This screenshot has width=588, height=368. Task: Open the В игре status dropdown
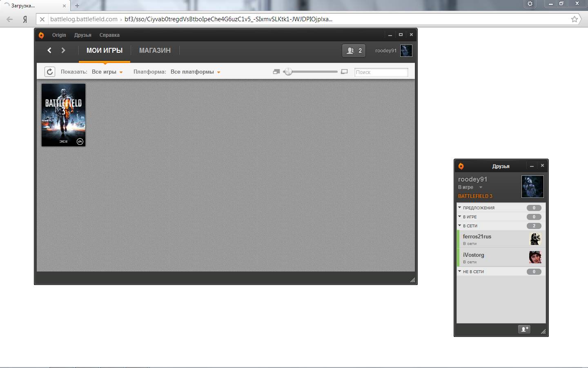(470, 187)
